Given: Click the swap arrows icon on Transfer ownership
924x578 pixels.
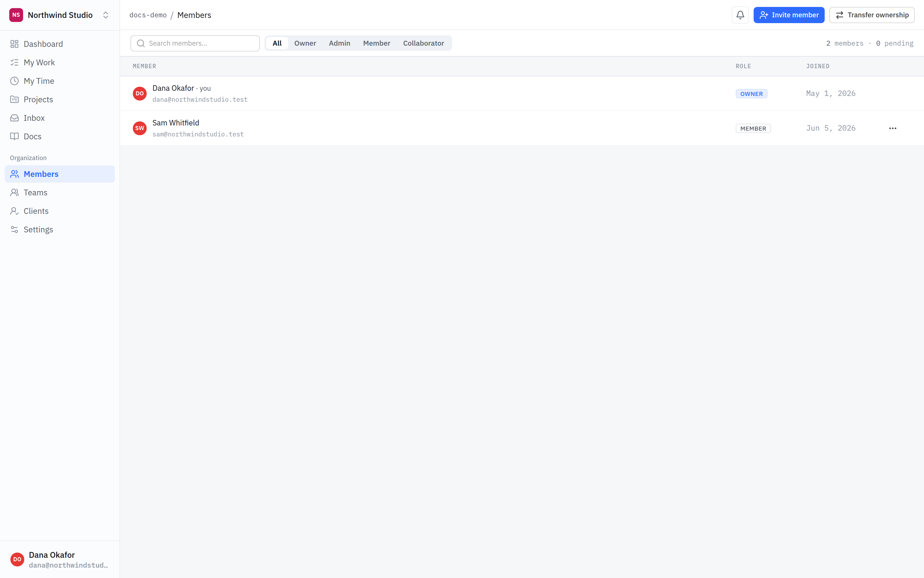Looking at the screenshot, I should [840, 15].
